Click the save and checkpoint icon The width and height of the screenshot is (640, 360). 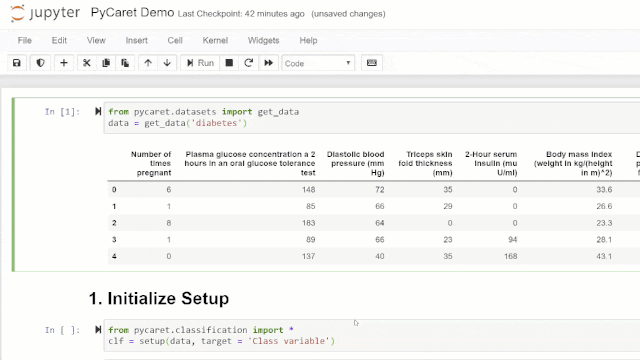click(x=17, y=63)
